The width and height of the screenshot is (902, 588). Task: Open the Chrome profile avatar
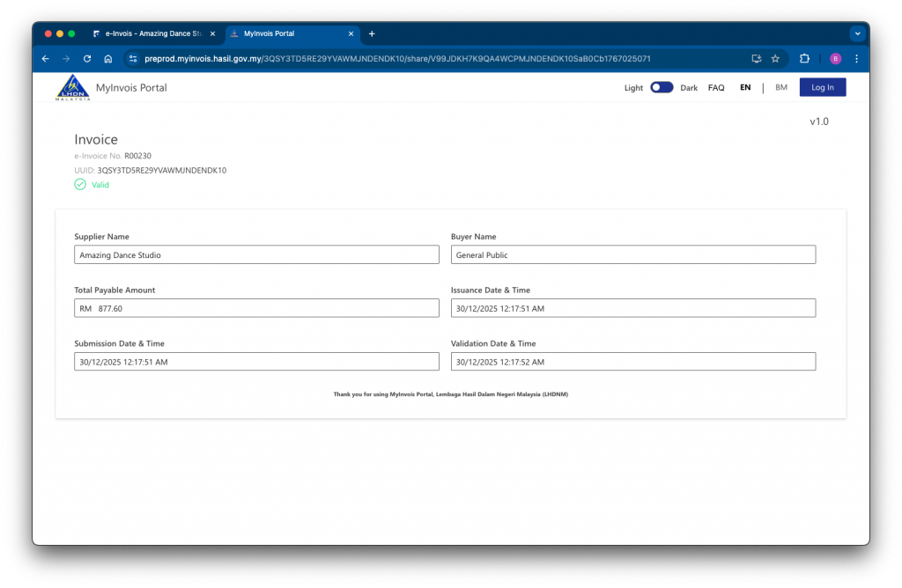click(835, 59)
